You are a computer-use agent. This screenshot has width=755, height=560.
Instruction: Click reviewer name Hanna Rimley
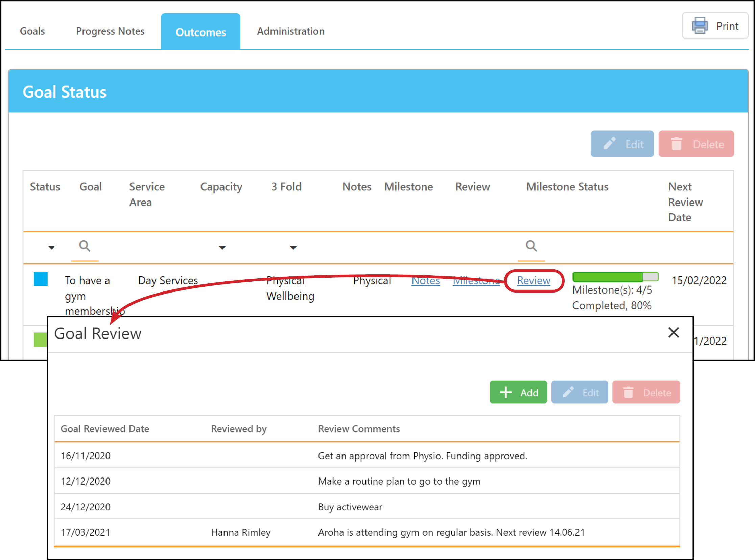241,532
